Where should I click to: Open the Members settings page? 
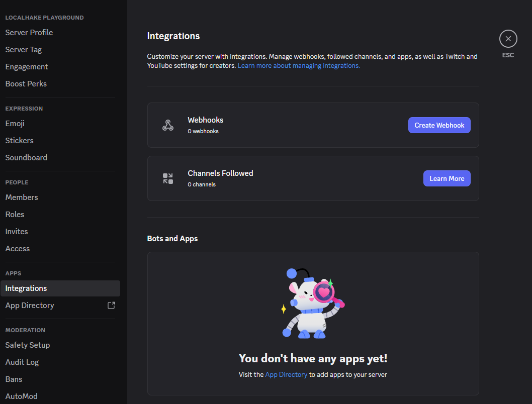[x=22, y=197]
